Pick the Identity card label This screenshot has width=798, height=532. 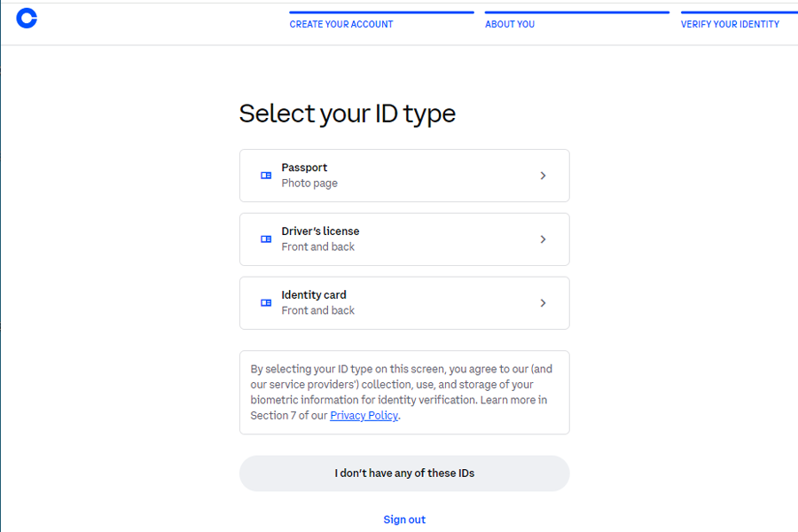coord(314,294)
